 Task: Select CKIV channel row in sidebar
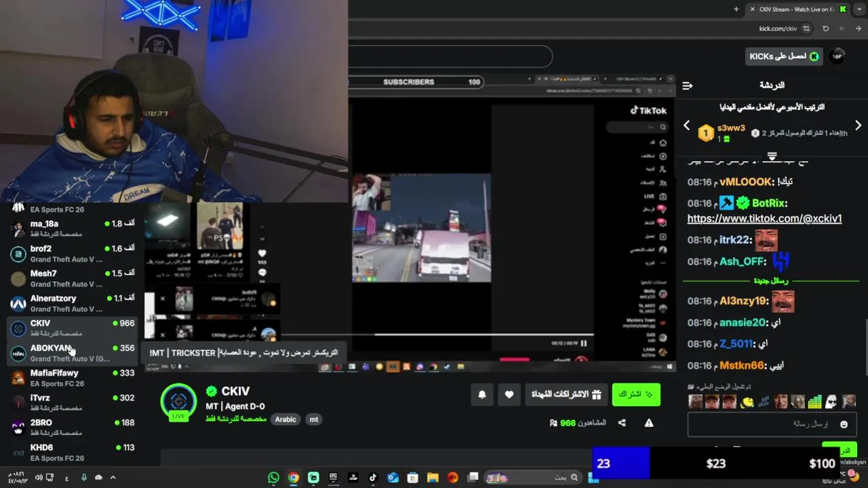73,328
